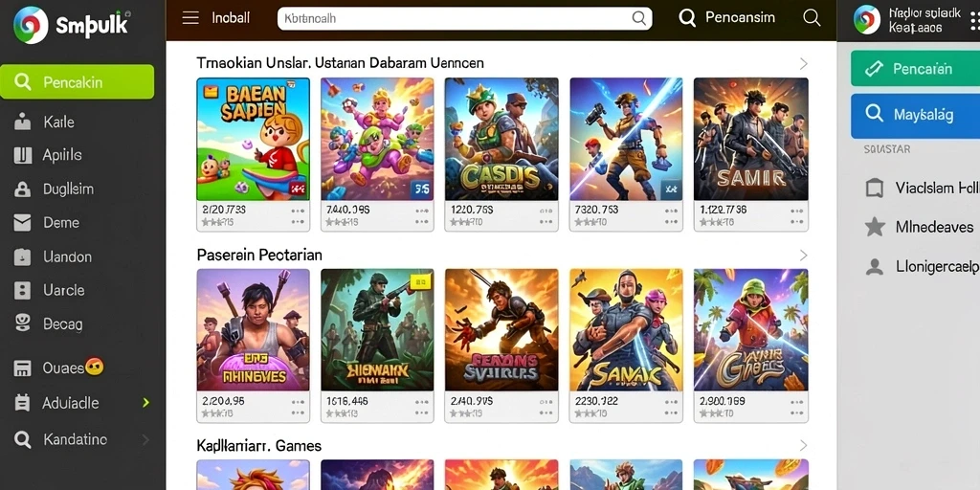Click the far-right magnifier icon in the top bar

812,17
